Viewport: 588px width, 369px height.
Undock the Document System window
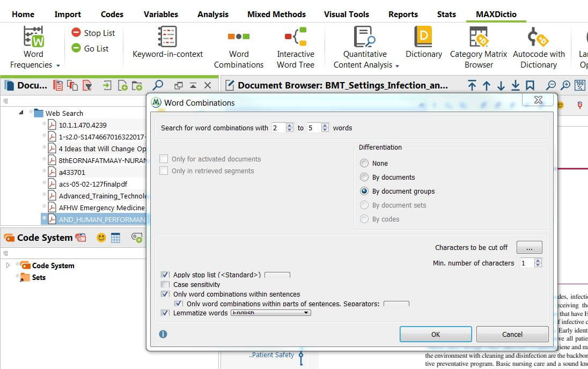(179, 85)
